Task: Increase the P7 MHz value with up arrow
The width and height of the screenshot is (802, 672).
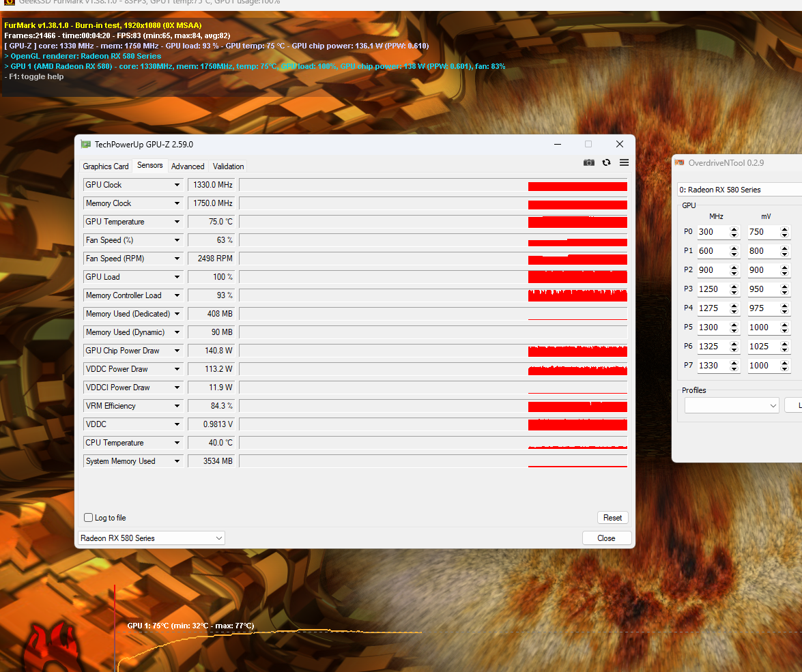Action: click(x=734, y=362)
